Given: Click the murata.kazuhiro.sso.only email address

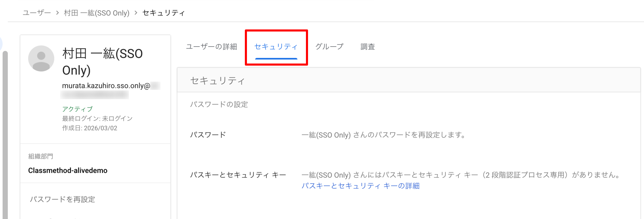Looking at the screenshot, I should [106, 86].
